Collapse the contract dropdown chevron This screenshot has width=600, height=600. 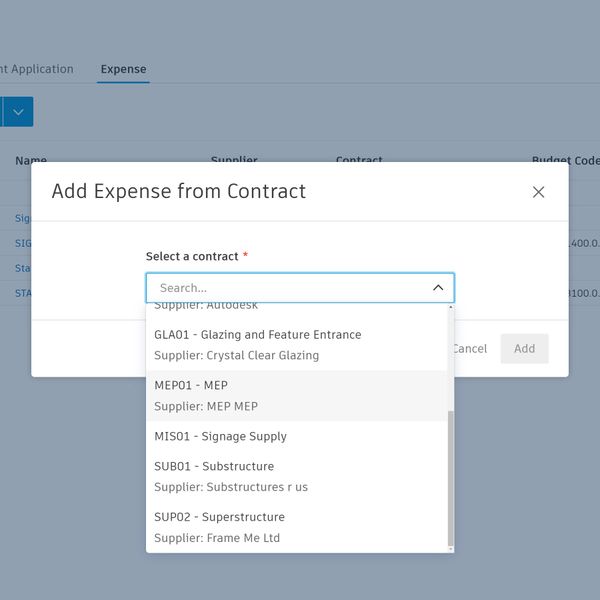pyautogui.click(x=438, y=288)
